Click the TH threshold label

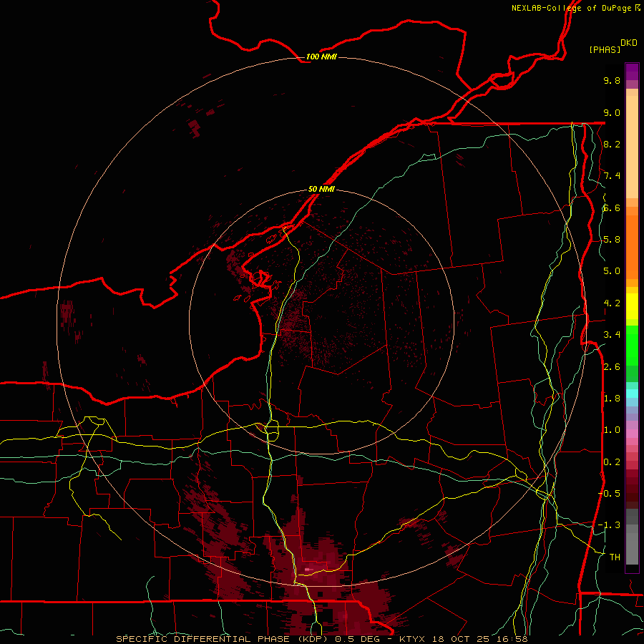click(x=615, y=557)
